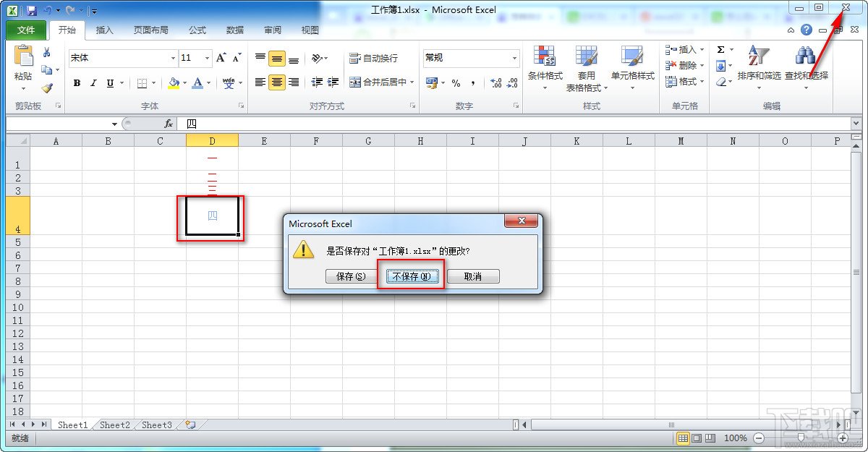Click the increase decimal places icon
Image resolution: width=868 pixels, height=452 pixels.
tap(495, 82)
